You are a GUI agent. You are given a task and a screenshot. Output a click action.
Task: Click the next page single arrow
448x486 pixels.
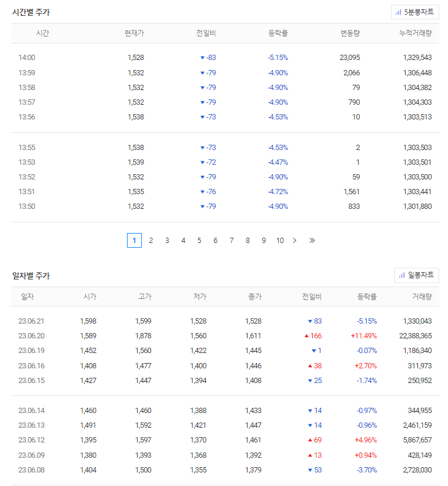[295, 241]
